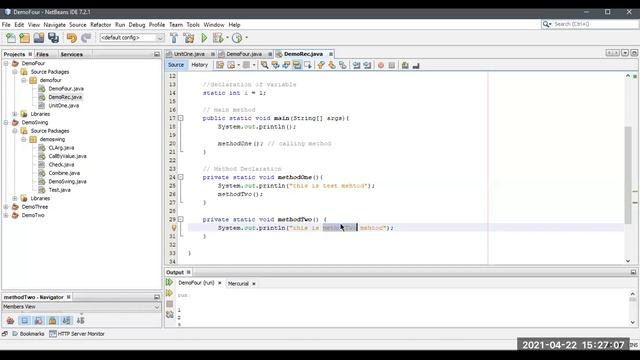Click the Stop Macro Recording icon
640x360 pixels.
pos(392,65)
